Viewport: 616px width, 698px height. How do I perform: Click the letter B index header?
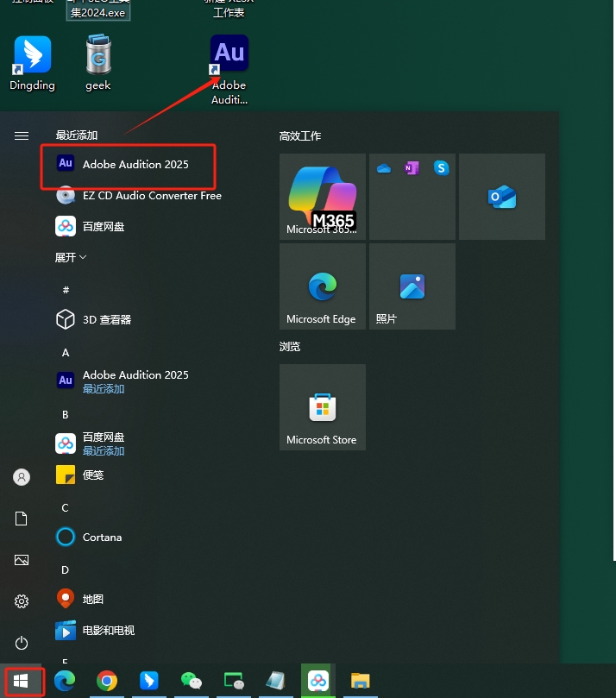point(66,415)
